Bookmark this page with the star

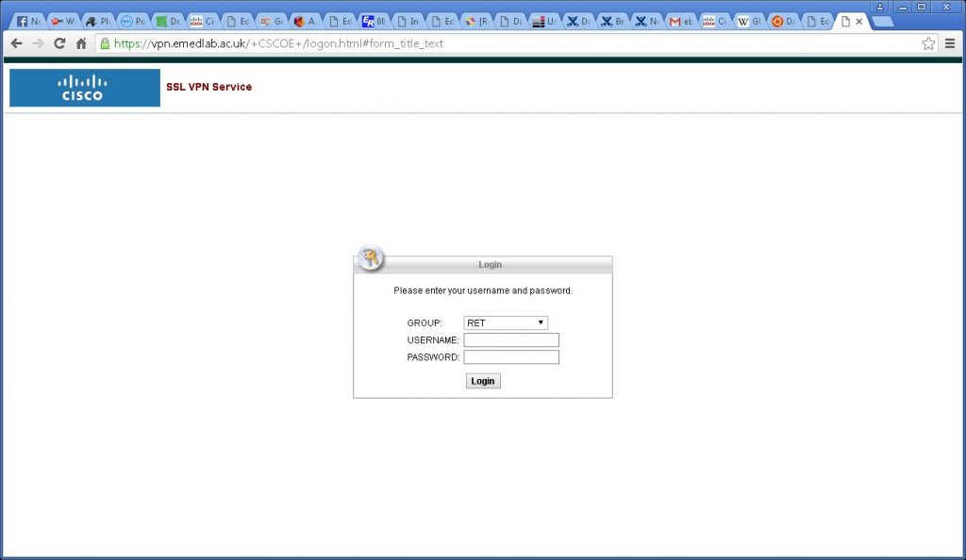click(x=928, y=43)
